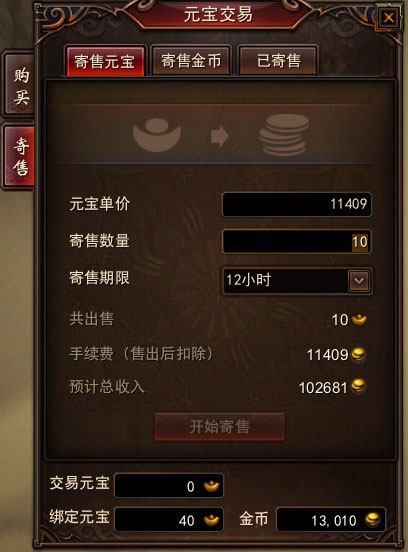Click the 元宝单价 price input field
408x552 pixels.
click(297, 204)
